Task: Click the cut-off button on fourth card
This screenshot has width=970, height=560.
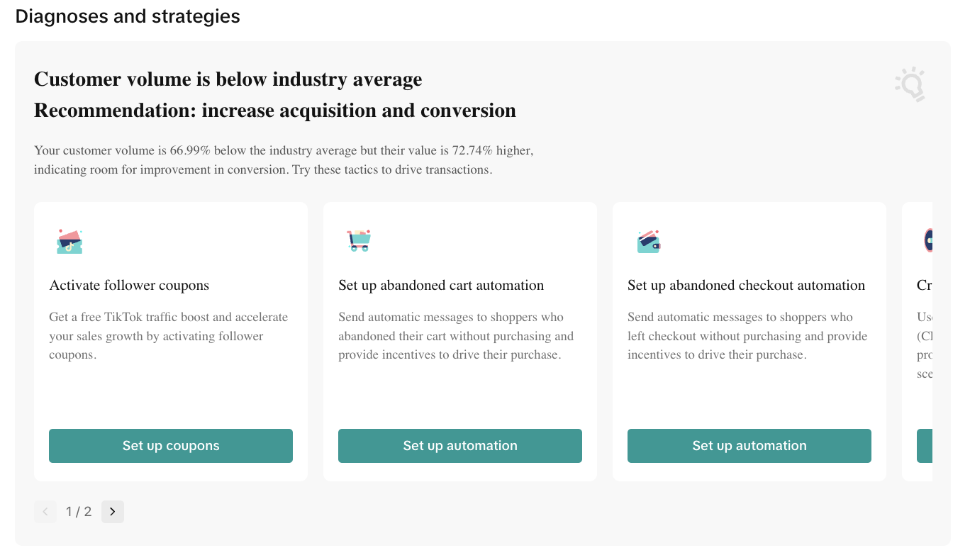Action: point(924,446)
